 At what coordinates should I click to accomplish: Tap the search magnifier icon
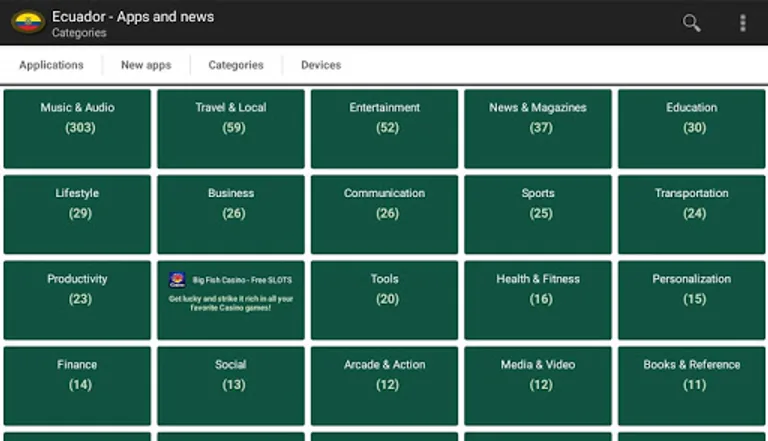(691, 23)
